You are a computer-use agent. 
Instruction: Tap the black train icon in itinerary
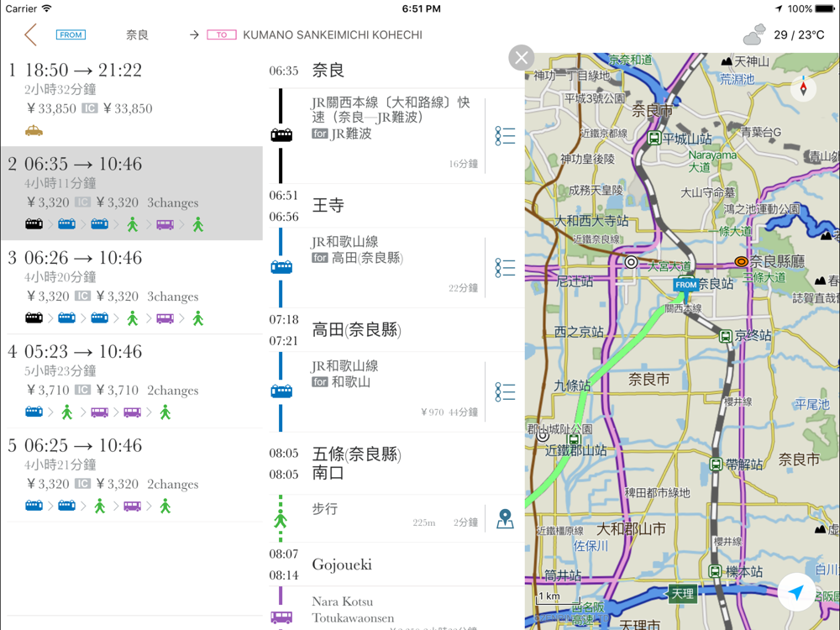(x=281, y=135)
